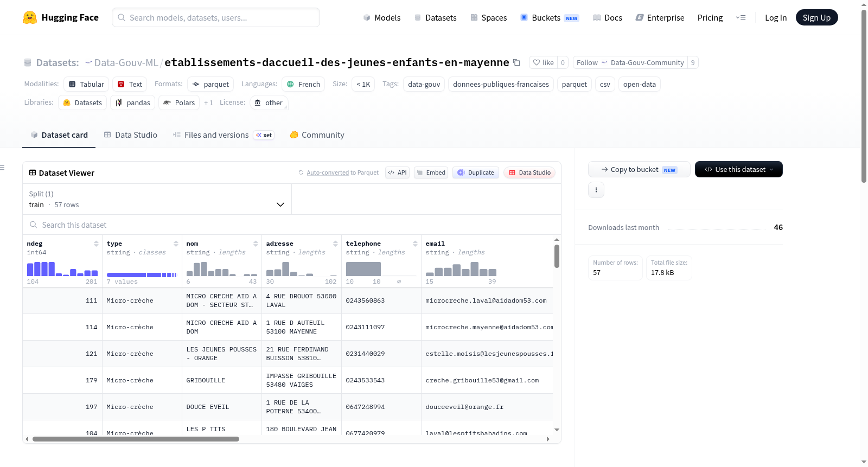Click the other license tag

[269, 103]
